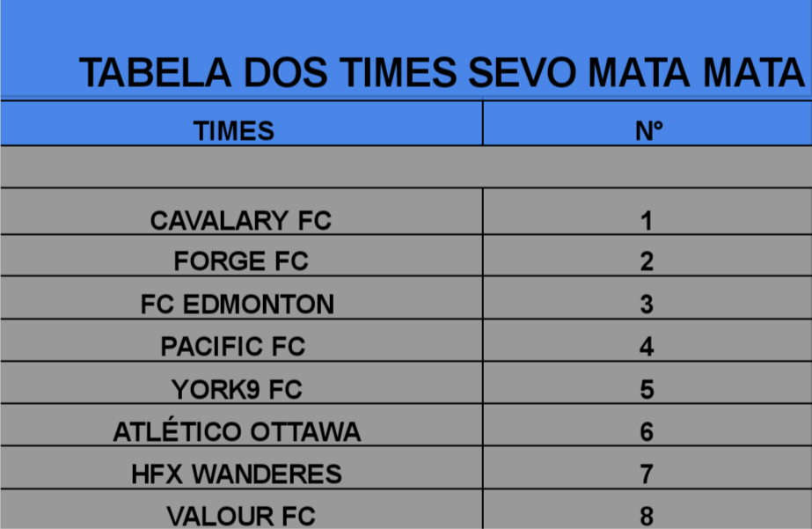Click the title 'TABELA DOS TIMES SEVO MATA MATA'
Viewport: 812px width, 529px height.
(x=442, y=73)
